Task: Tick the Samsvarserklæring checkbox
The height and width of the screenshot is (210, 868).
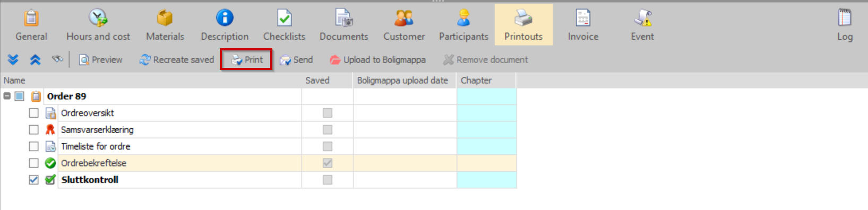Action: pyautogui.click(x=34, y=129)
